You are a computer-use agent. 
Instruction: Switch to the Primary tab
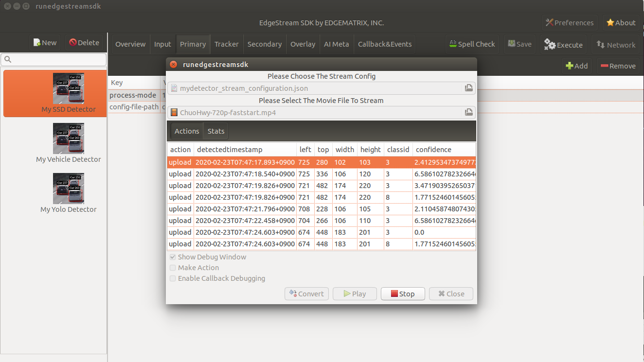pyautogui.click(x=193, y=44)
